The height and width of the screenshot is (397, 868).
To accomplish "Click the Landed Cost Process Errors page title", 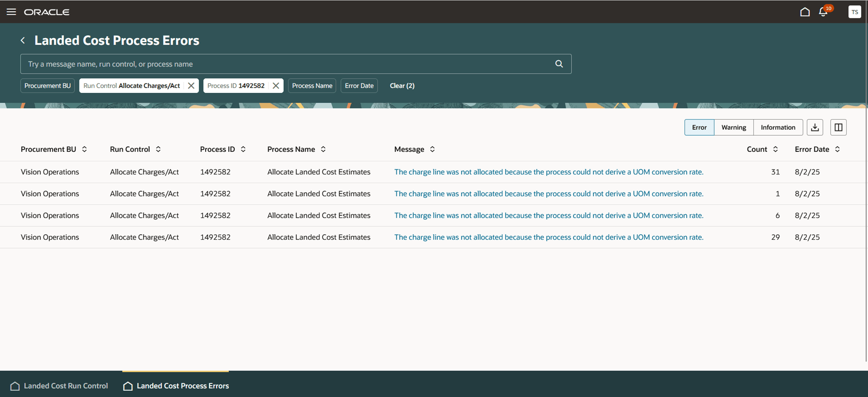I will [117, 40].
